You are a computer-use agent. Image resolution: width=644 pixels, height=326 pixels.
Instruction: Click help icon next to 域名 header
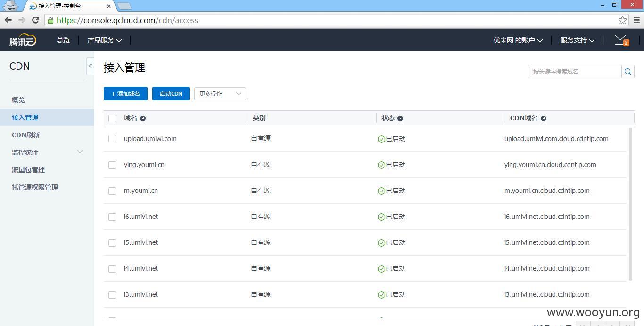click(x=143, y=118)
